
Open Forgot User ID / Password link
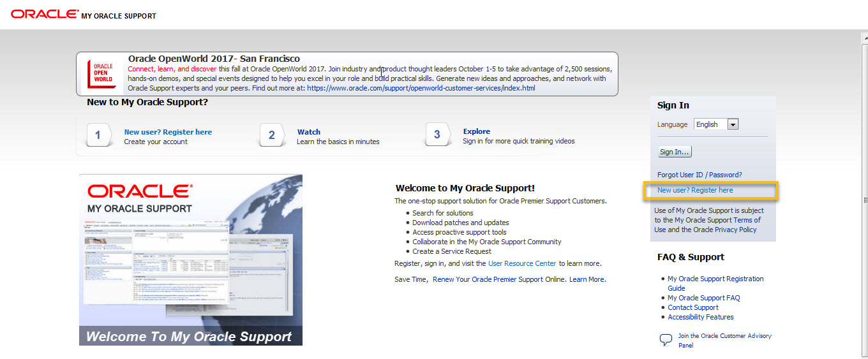(700, 175)
